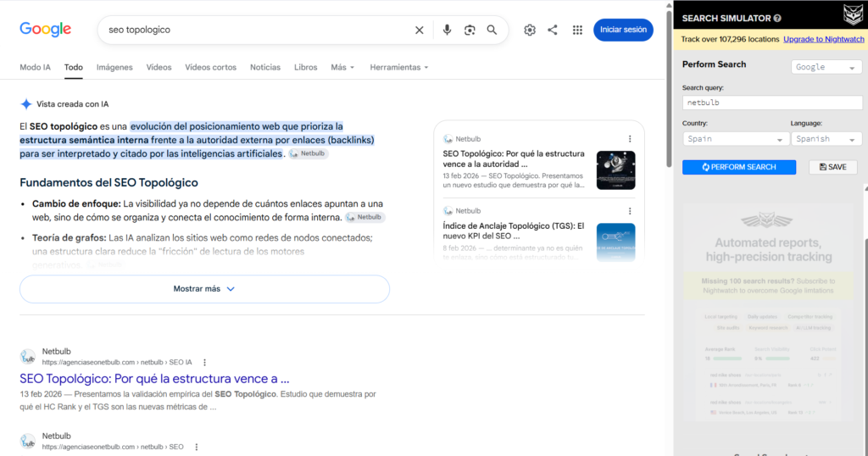Click the Google logo
Screen dimensions: 868x456
pos(46,29)
